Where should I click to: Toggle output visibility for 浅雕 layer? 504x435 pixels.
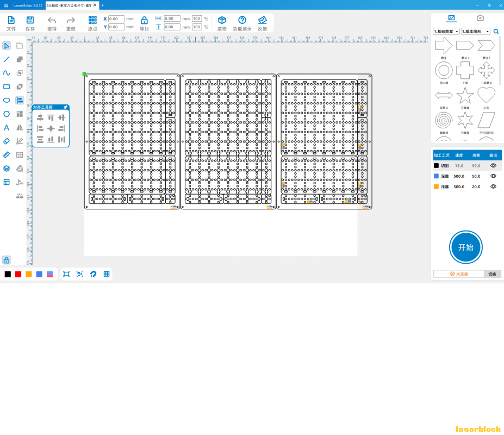coord(493,187)
